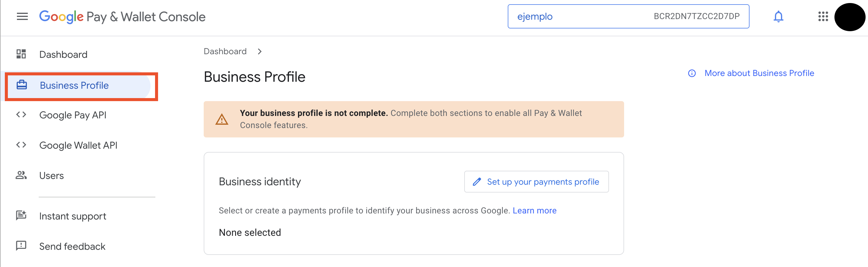Select Users in the sidebar
The image size is (868, 267).
pyautogui.click(x=52, y=176)
